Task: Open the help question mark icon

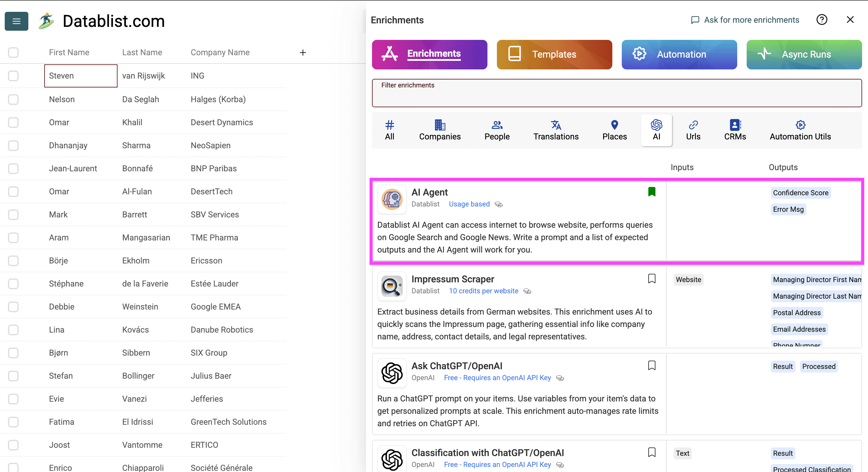Action: pyautogui.click(x=822, y=19)
